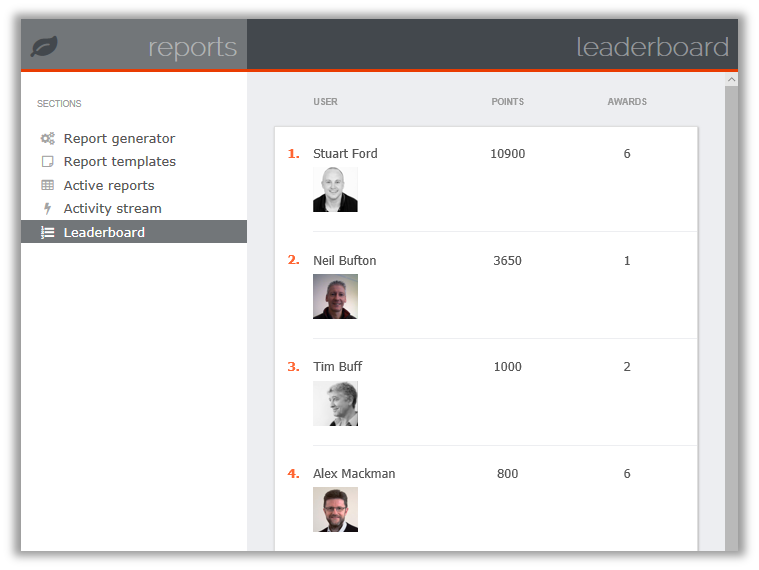759x570 pixels.
Task: Click the SECTIONS sidebar heading
Action: [x=59, y=104]
